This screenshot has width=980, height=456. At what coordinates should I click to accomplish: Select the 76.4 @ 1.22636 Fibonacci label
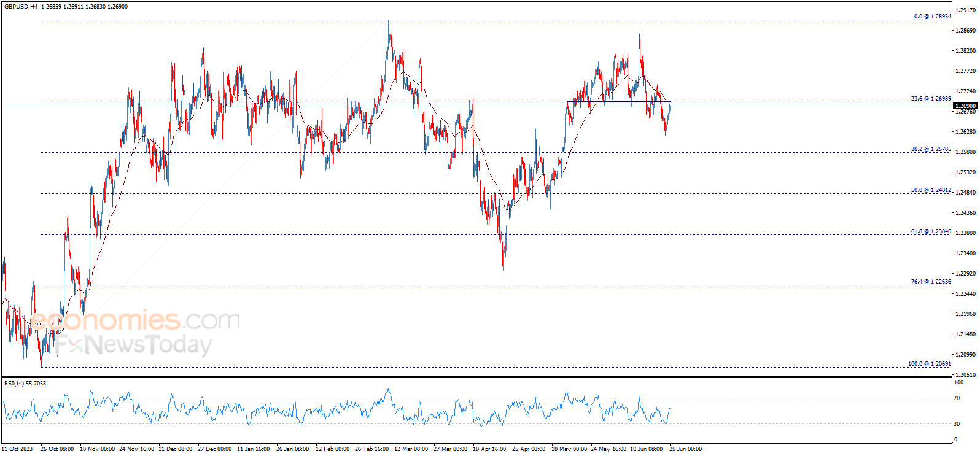tap(931, 282)
